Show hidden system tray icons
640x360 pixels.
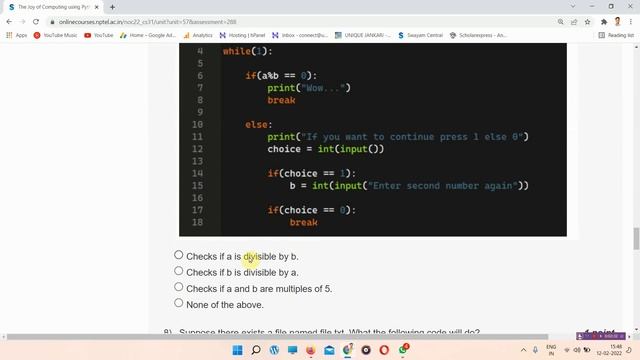(x=523, y=350)
